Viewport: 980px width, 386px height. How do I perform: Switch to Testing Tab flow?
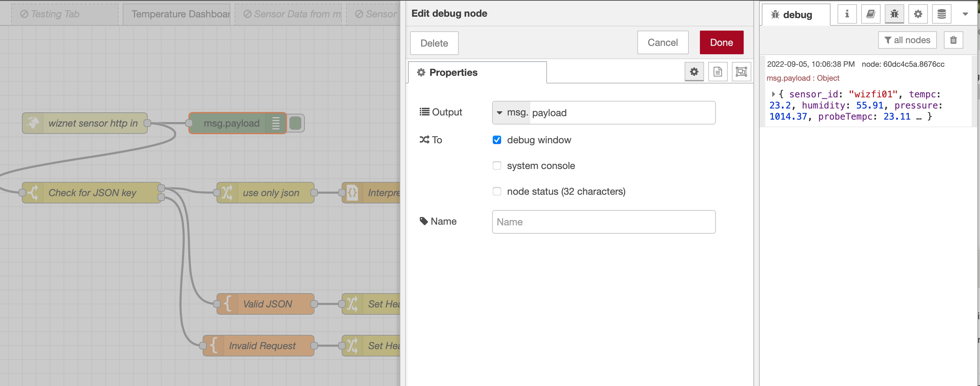tap(65, 14)
